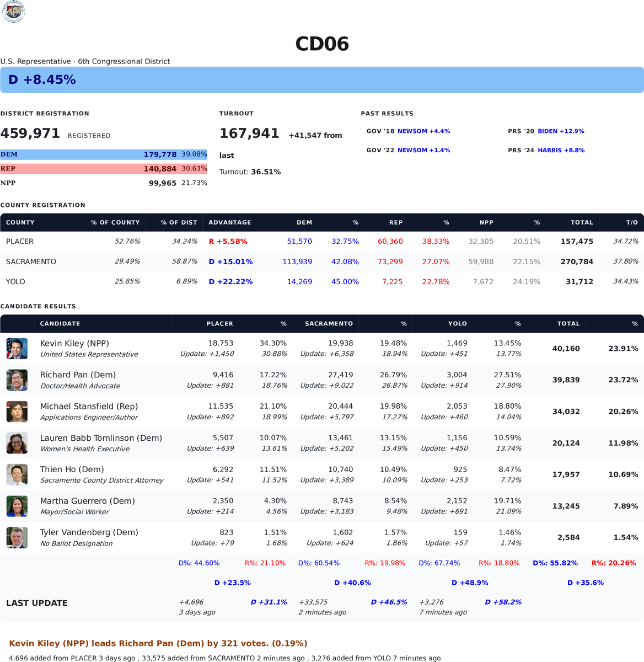Click the R%: 20.26% total summary
The height and width of the screenshot is (662, 644).
614,563
